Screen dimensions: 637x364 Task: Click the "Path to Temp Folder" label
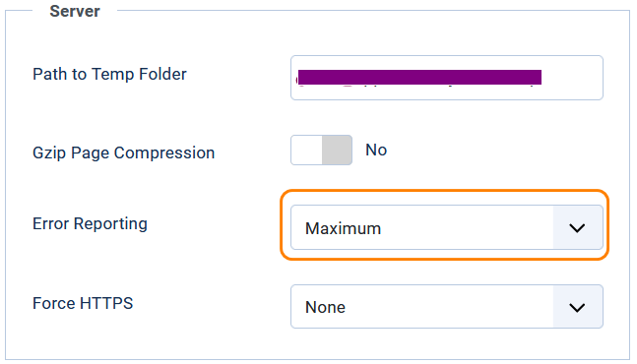pos(109,74)
